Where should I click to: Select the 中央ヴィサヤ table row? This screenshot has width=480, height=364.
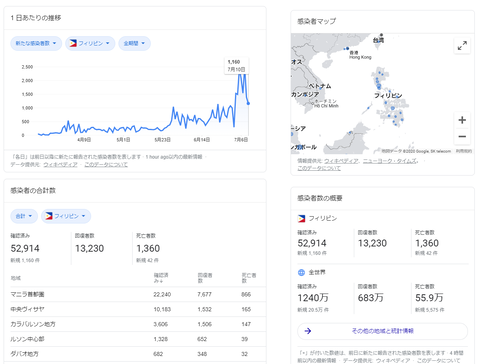click(x=135, y=309)
